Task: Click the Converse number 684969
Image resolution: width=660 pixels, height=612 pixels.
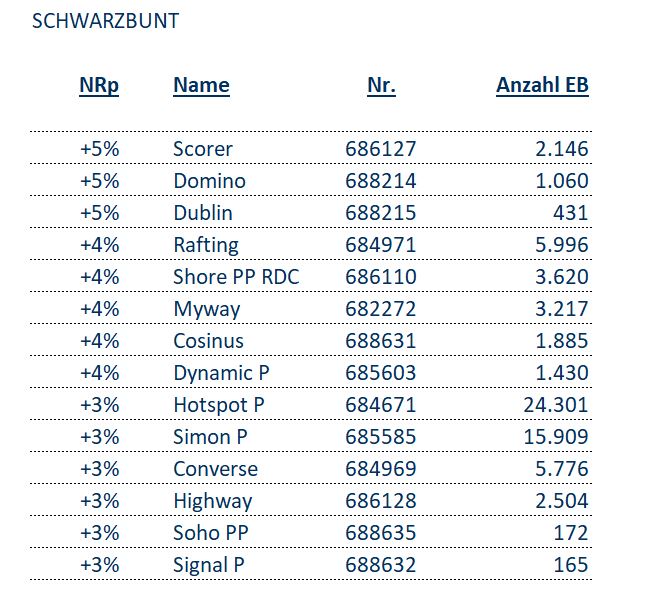Action: coord(381,469)
